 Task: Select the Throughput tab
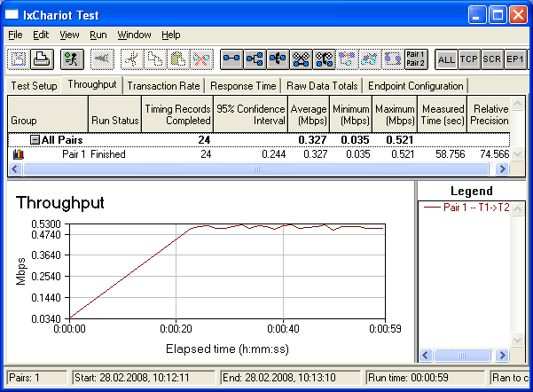point(92,84)
